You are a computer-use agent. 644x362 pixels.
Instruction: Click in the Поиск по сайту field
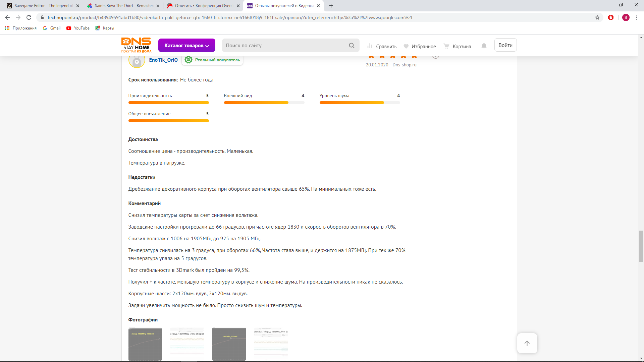(285, 46)
